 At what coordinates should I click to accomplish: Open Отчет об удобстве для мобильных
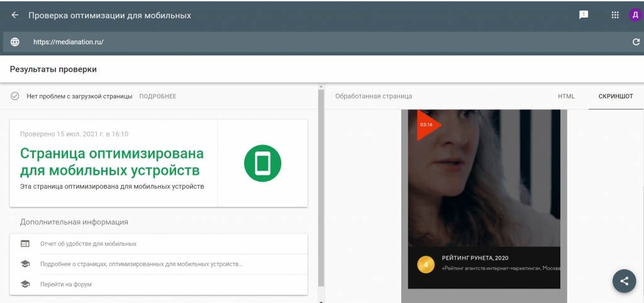click(x=158, y=244)
